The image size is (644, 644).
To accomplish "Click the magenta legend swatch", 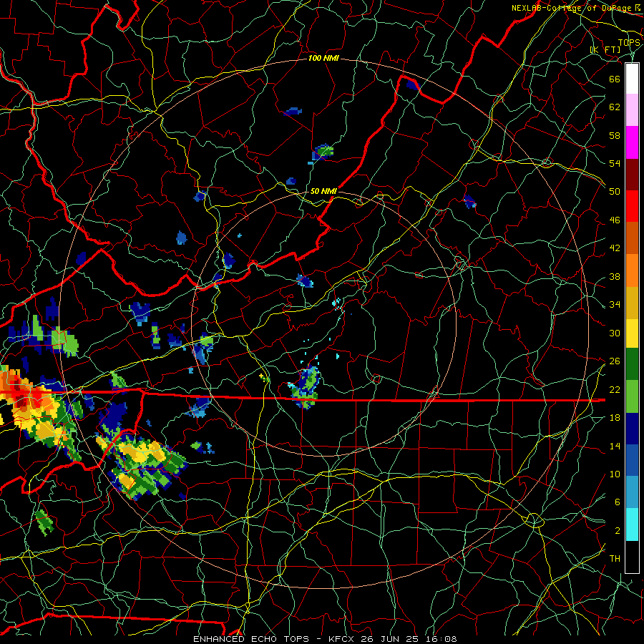I will [632, 142].
